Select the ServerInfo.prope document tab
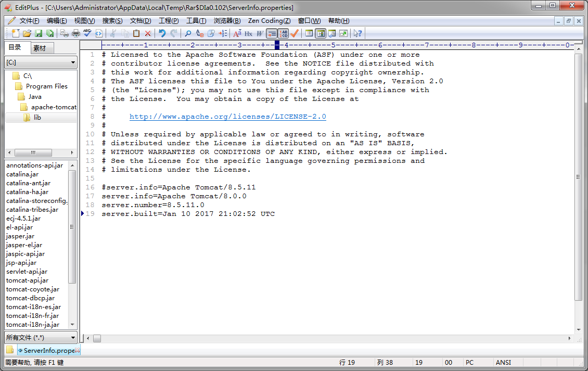The image size is (588, 371). [x=49, y=350]
